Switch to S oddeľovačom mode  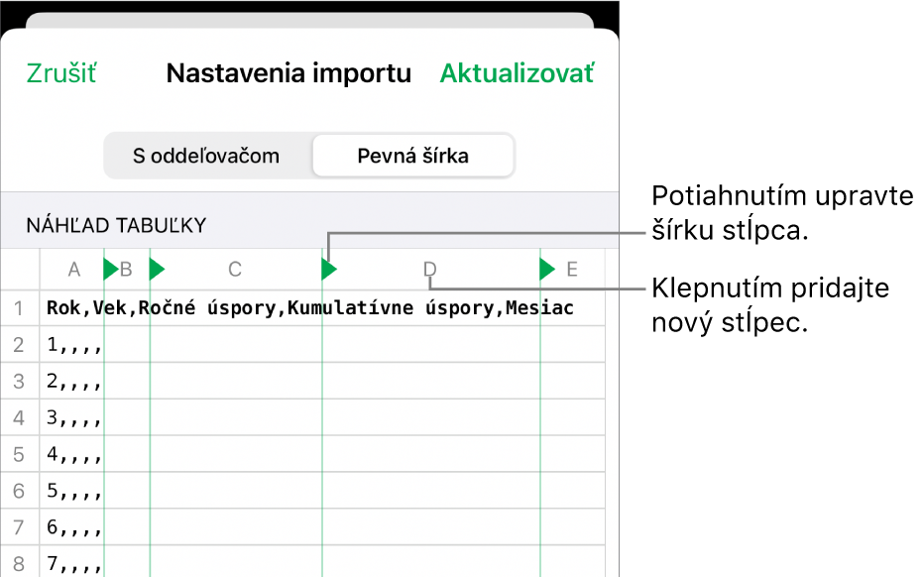point(206,157)
